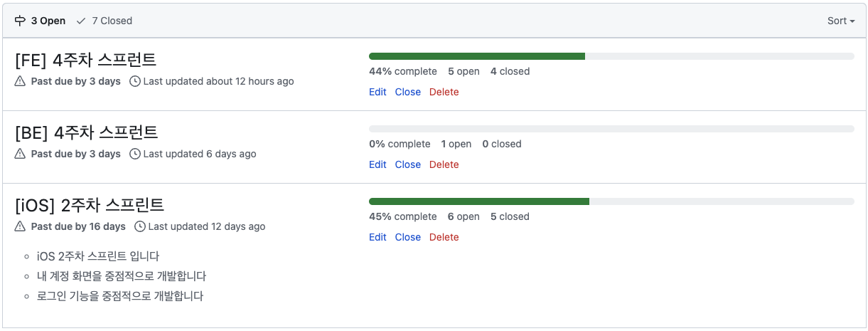Click the clock icon beside "updated 12 days ago"

(x=140, y=226)
